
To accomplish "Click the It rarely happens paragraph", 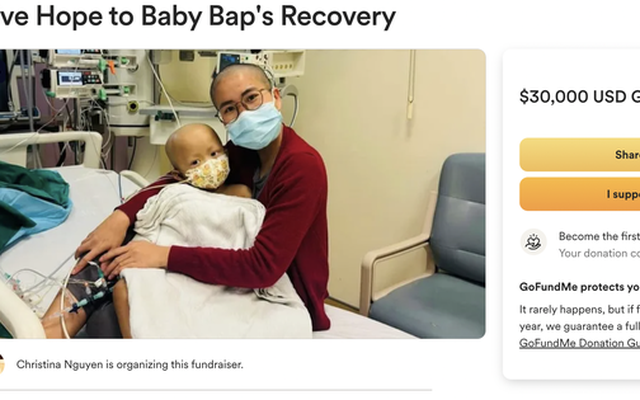I will pos(580,318).
